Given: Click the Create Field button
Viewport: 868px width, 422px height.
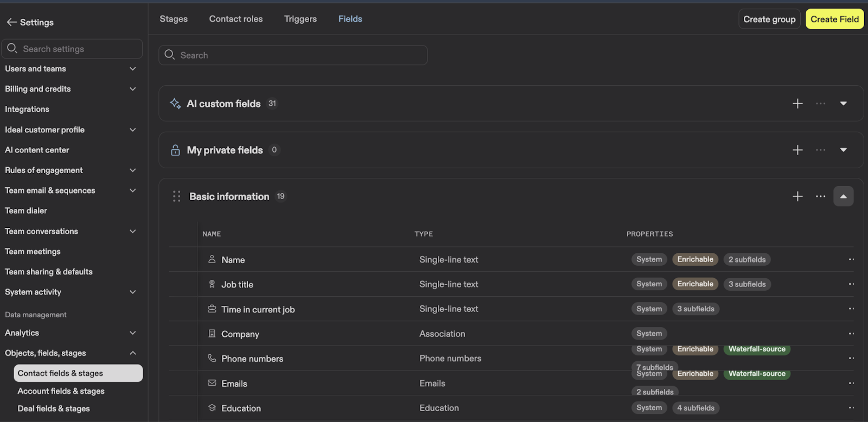Looking at the screenshot, I should pyautogui.click(x=834, y=19).
